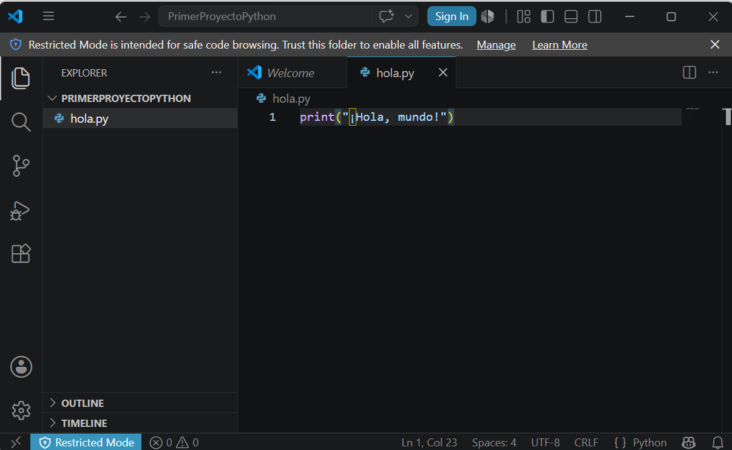Click the VS Code logo icon
Viewport: 732px width, 450px height.
coord(15,16)
